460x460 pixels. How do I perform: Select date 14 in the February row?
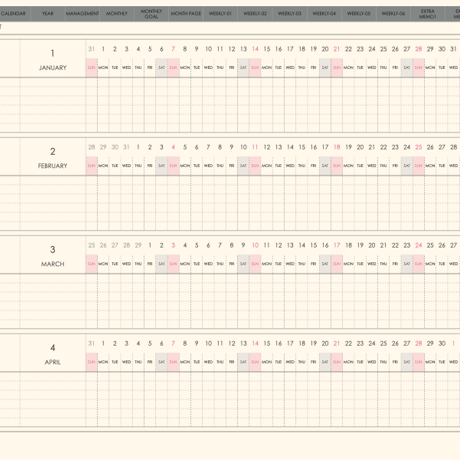tap(290, 147)
